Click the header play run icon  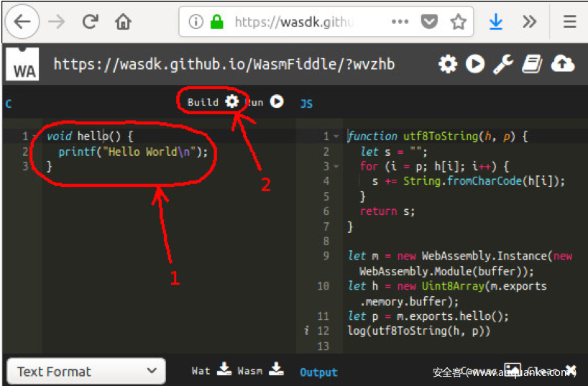[x=475, y=64]
